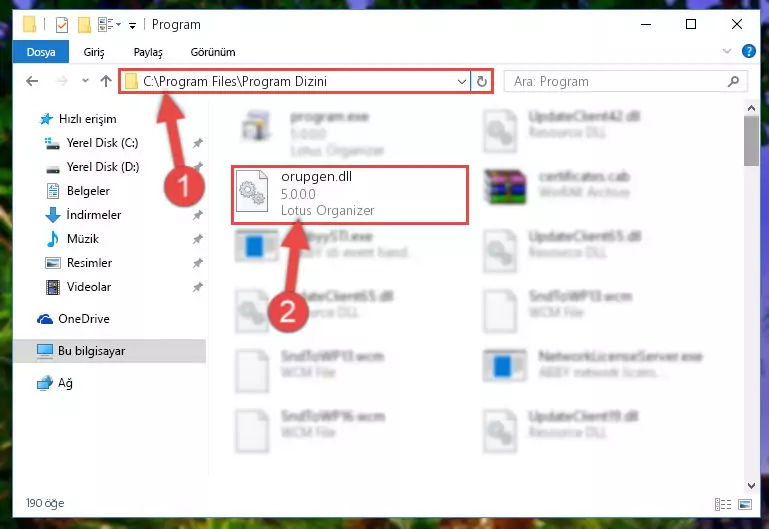Open the Paylaş ribbon tab
The image size is (769, 529).
pos(148,52)
